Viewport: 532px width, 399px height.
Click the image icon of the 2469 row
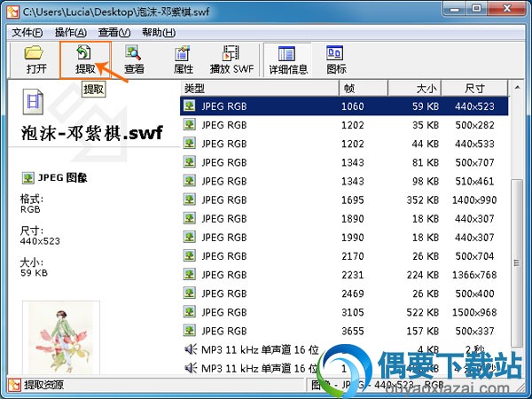190,293
